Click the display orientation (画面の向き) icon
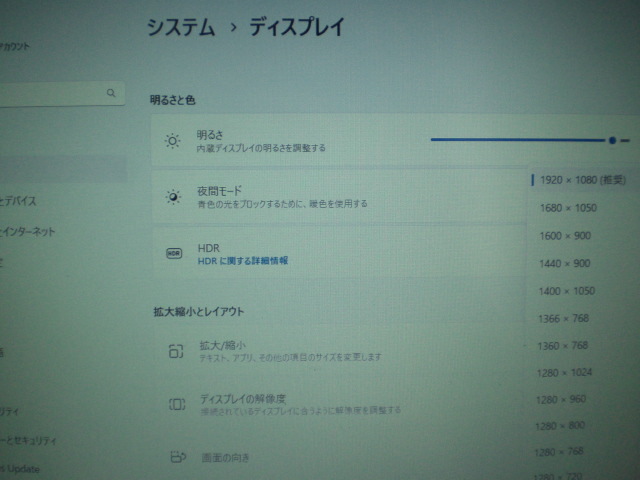Image resolution: width=640 pixels, height=480 pixels. click(x=178, y=457)
